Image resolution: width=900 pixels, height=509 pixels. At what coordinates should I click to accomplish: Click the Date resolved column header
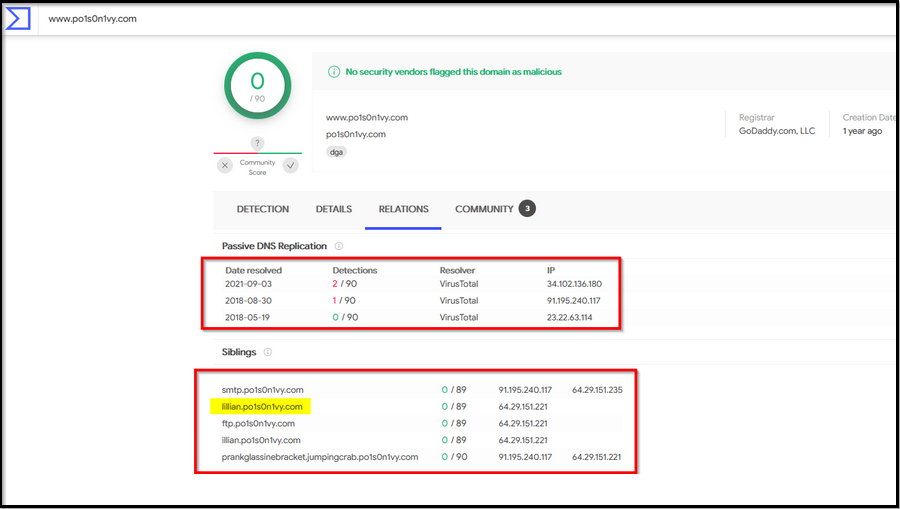point(253,270)
